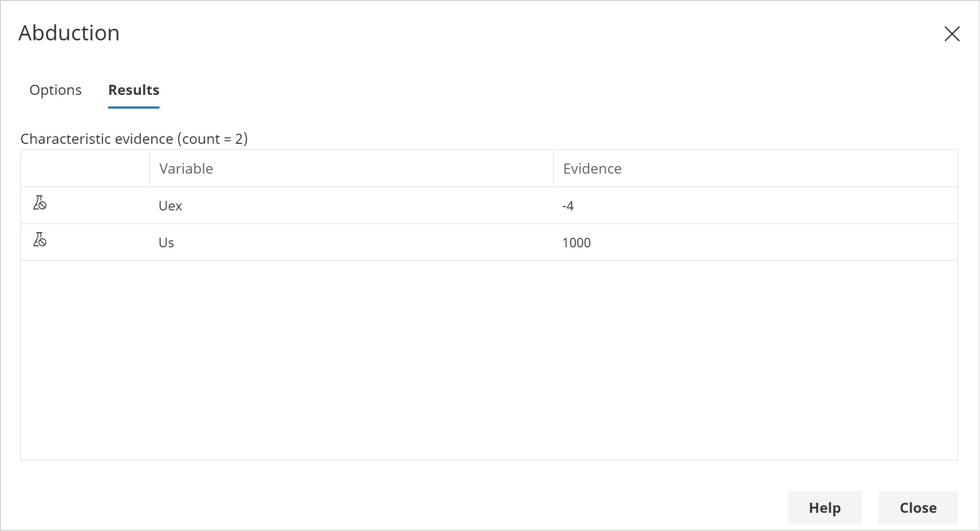The width and height of the screenshot is (980, 531).
Task: Click the divider between Variable and Evidence
Action: (554, 169)
